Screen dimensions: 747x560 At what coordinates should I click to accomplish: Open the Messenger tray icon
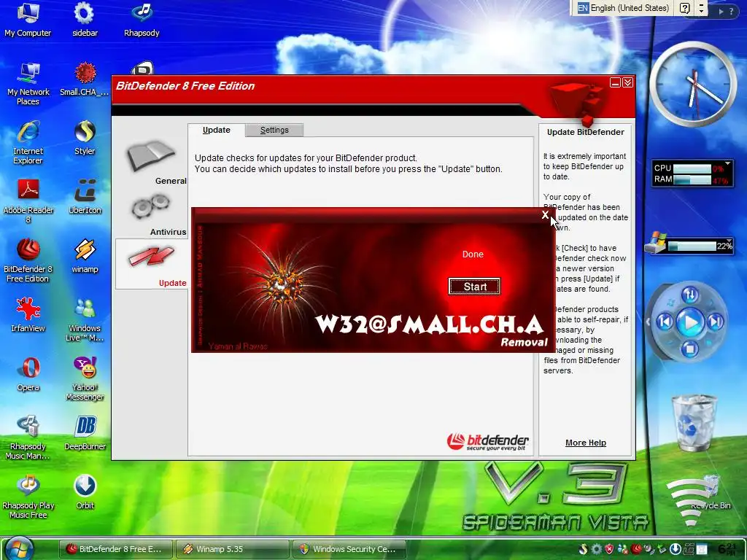[x=623, y=549]
